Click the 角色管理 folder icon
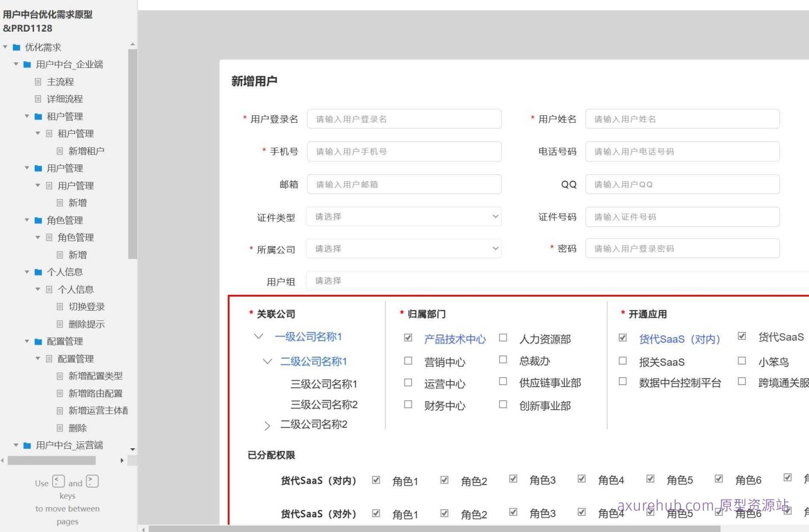This screenshot has height=532, width=809. (38, 220)
